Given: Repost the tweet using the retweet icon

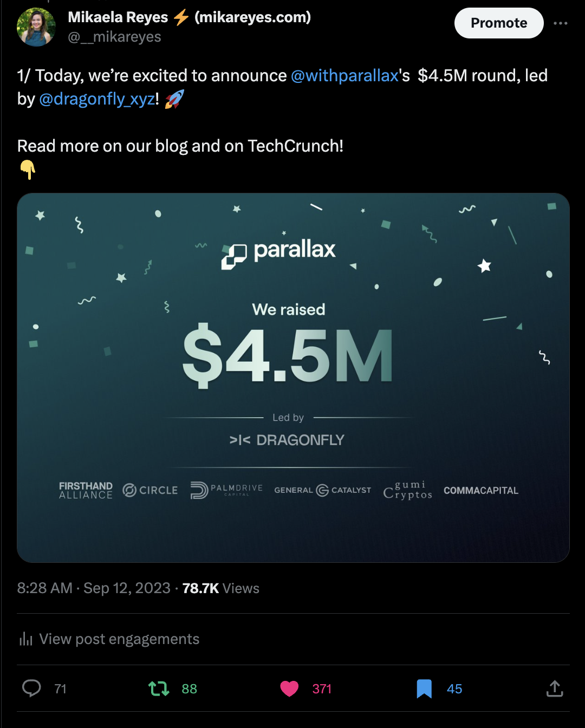Looking at the screenshot, I should [158, 688].
